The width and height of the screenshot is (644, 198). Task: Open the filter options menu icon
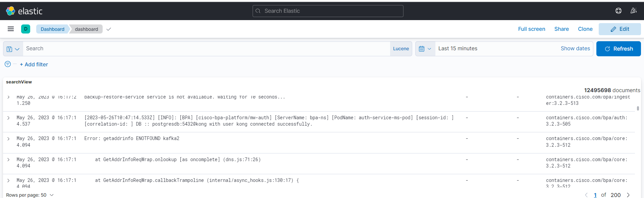[x=8, y=64]
